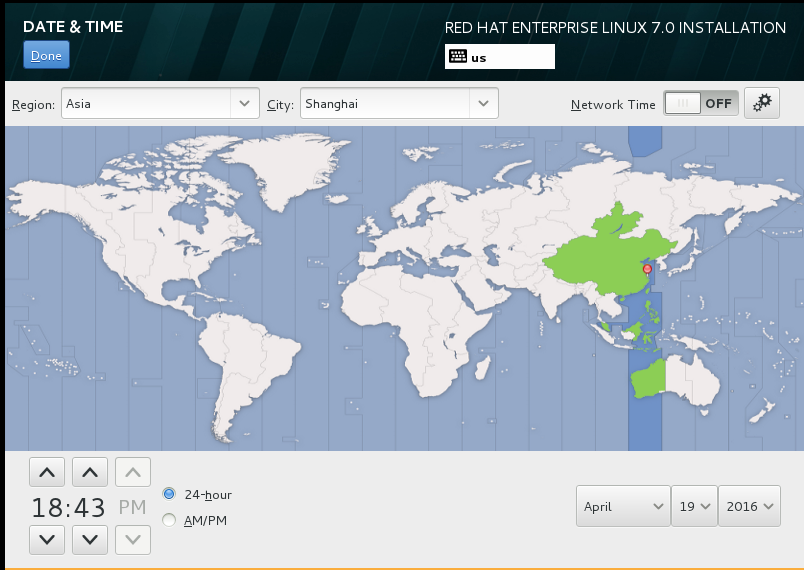Open the us keyboard layout indicator

click(499, 56)
